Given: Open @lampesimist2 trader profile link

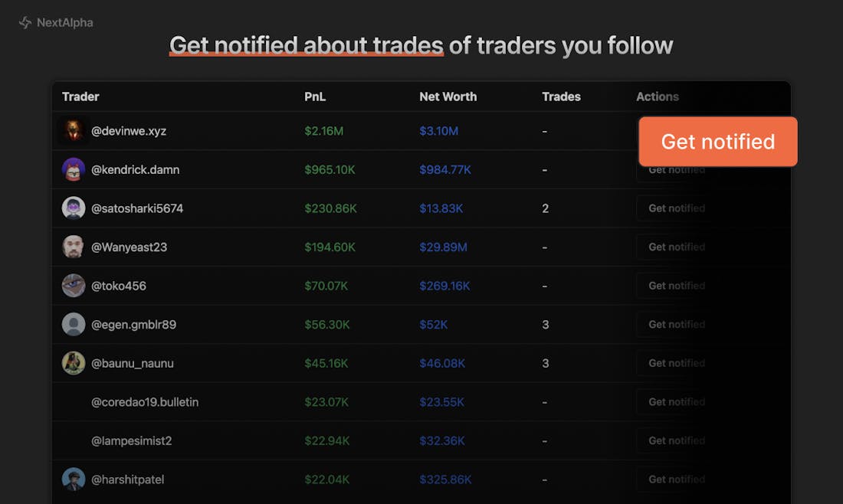Looking at the screenshot, I should tap(131, 440).
